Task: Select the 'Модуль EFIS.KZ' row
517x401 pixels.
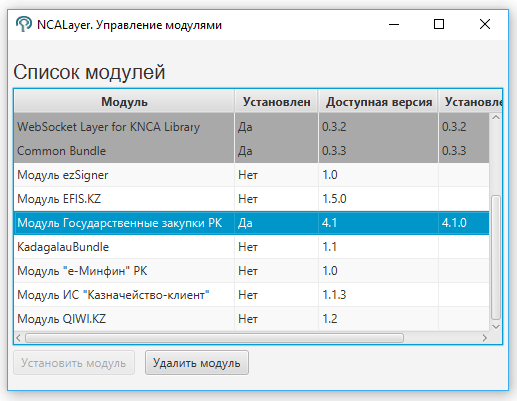Action: pyautogui.click(x=252, y=199)
